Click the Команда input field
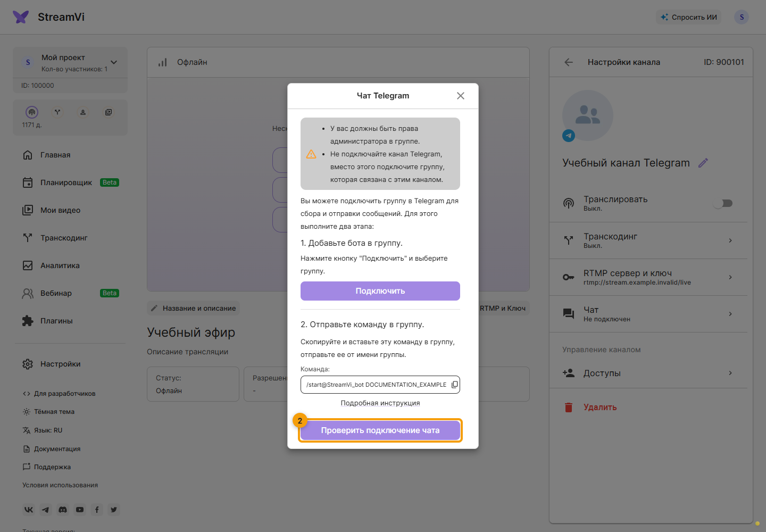Screen dimensions: 766x532 click(380, 385)
